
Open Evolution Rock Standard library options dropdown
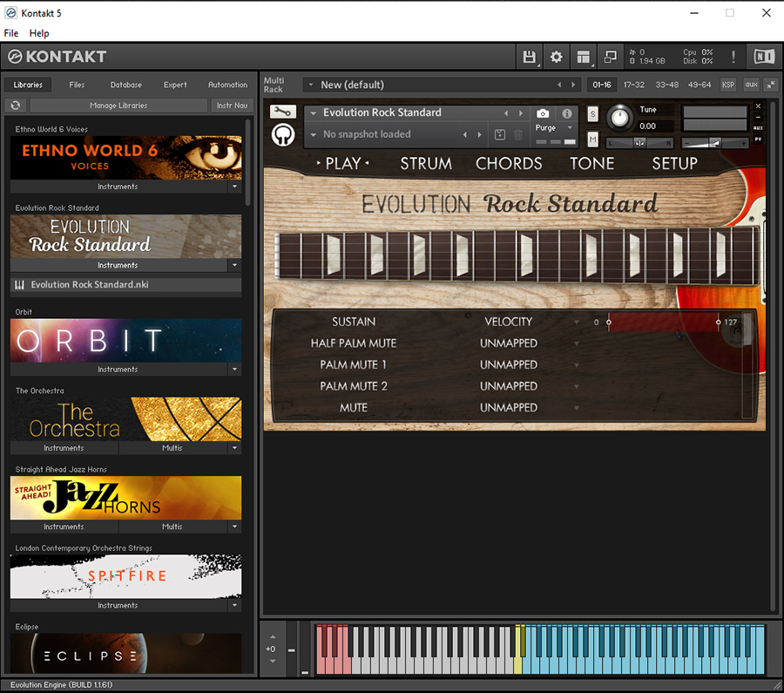(234, 265)
